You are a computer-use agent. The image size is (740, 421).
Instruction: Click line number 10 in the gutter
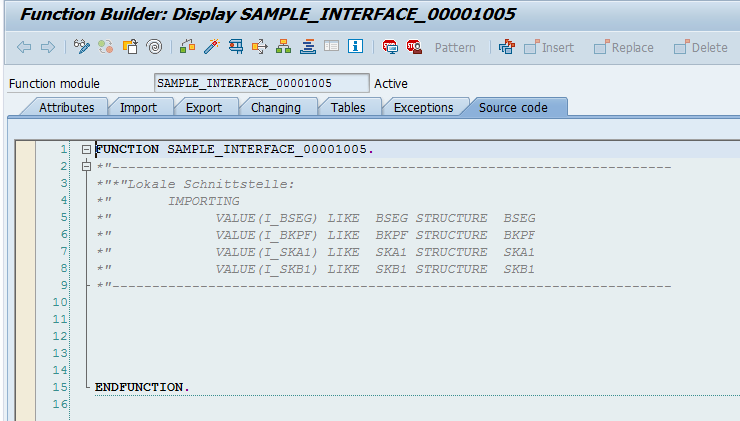pyautogui.click(x=60, y=302)
